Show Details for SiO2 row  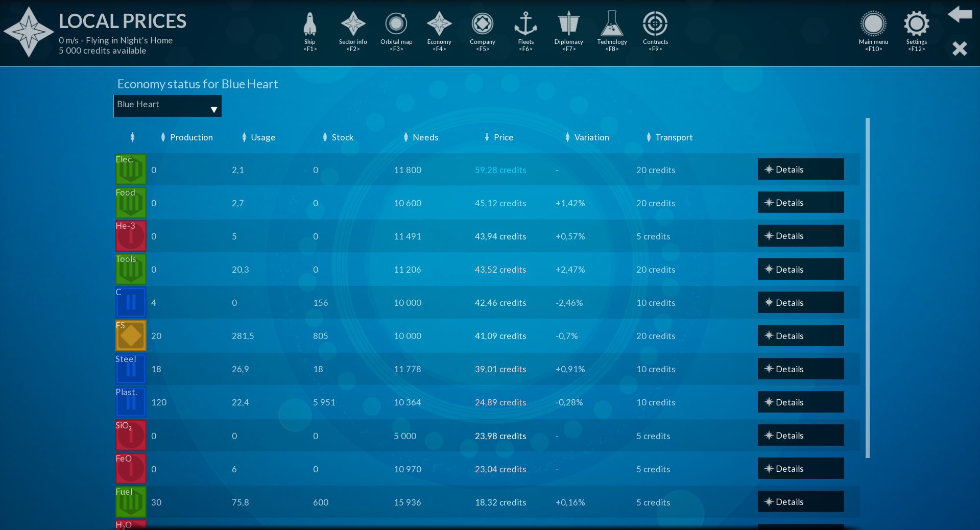click(x=801, y=435)
